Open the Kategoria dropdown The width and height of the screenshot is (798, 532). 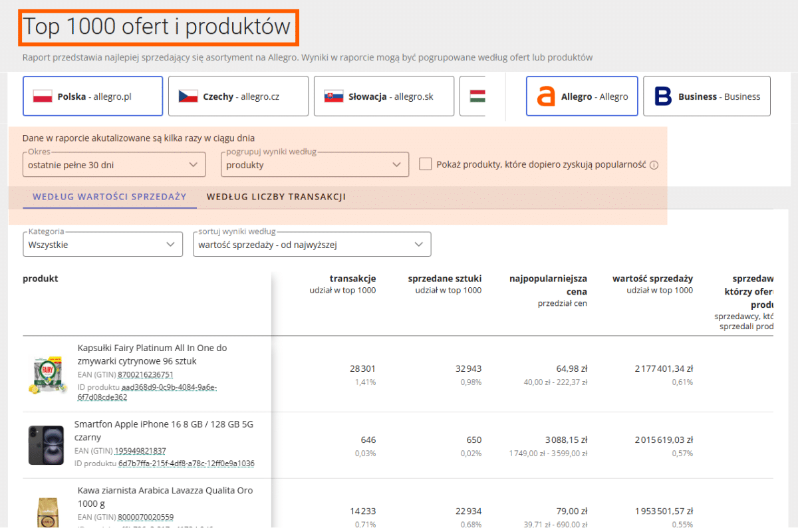(102, 244)
